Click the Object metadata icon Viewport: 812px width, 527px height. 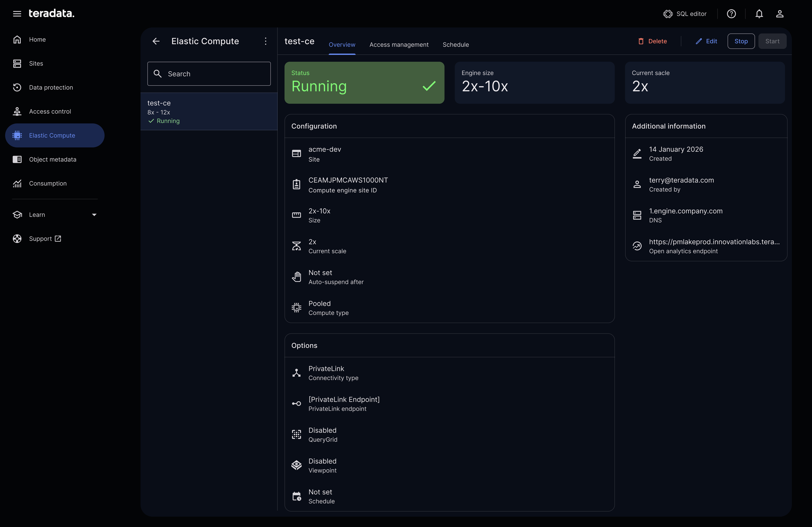coord(17,159)
